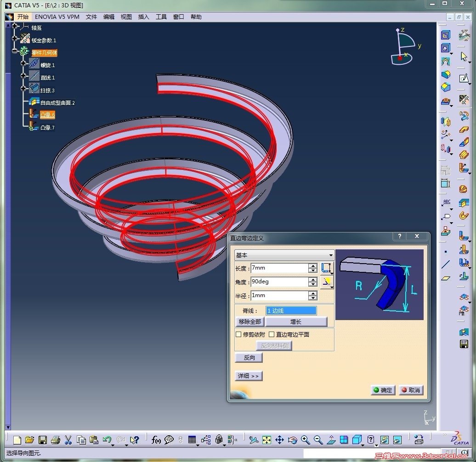
Task: Open the 窗口 menu
Action: point(178,17)
